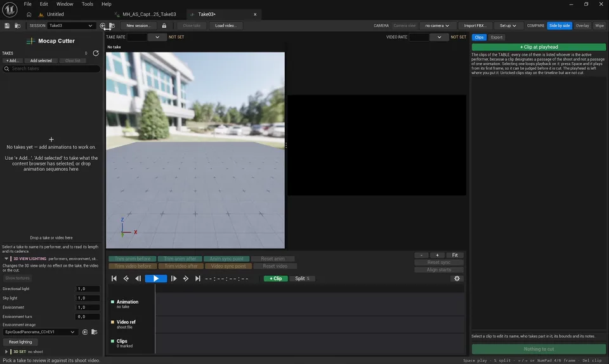Browse to environment image asset in content browser

click(x=94, y=332)
